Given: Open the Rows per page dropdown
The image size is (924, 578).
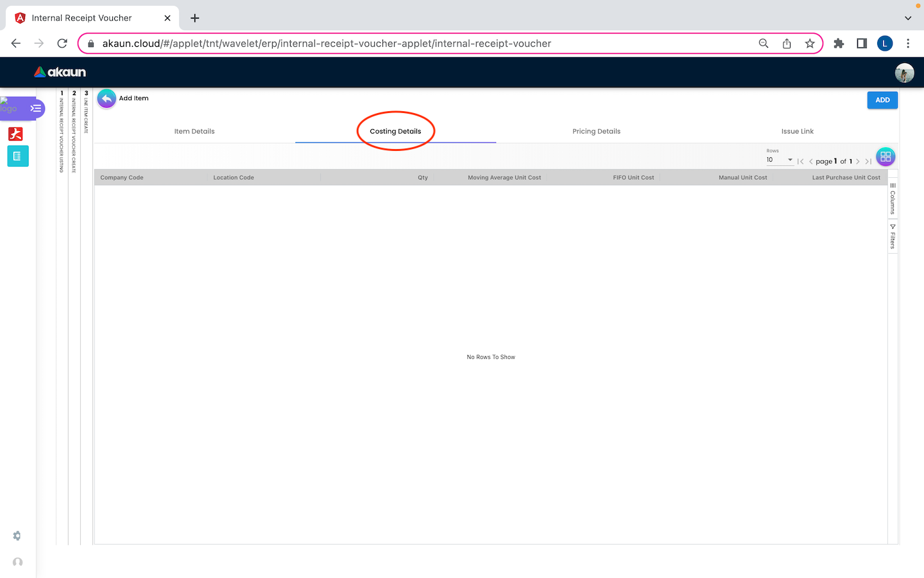Looking at the screenshot, I should tap(780, 160).
